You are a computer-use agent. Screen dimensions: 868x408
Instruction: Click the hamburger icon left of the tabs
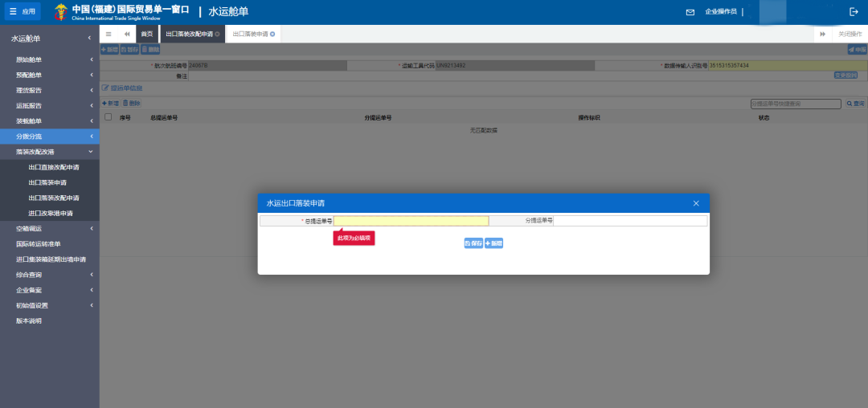click(108, 35)
